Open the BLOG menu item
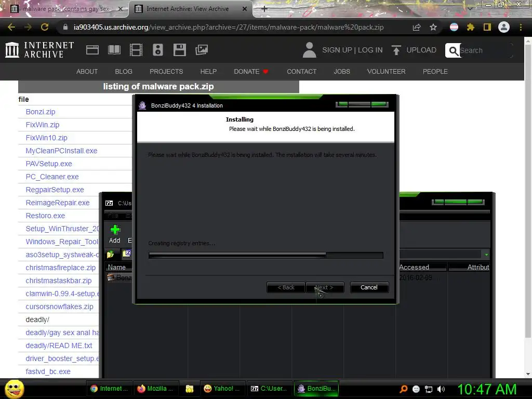 point(124,72)
